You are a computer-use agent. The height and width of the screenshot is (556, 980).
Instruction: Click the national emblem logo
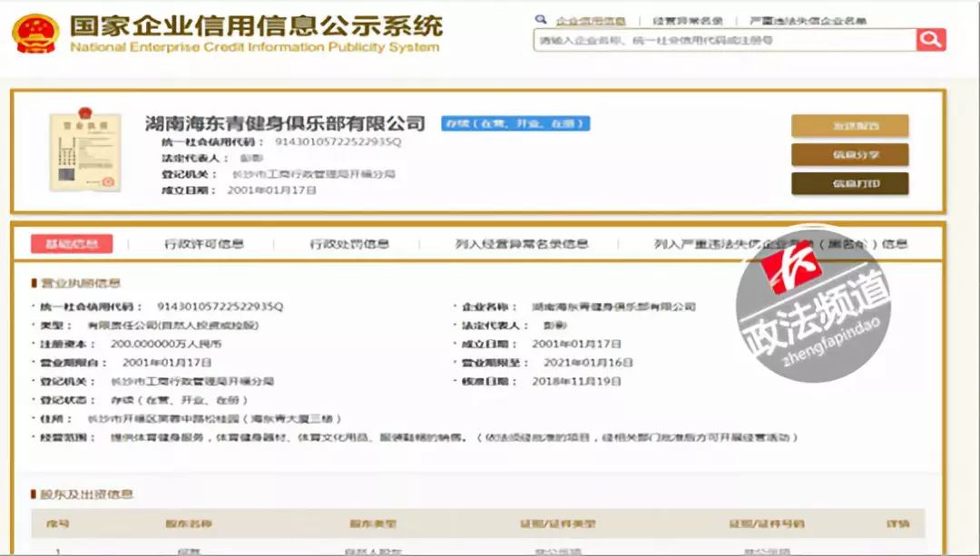tap(36, 34)
